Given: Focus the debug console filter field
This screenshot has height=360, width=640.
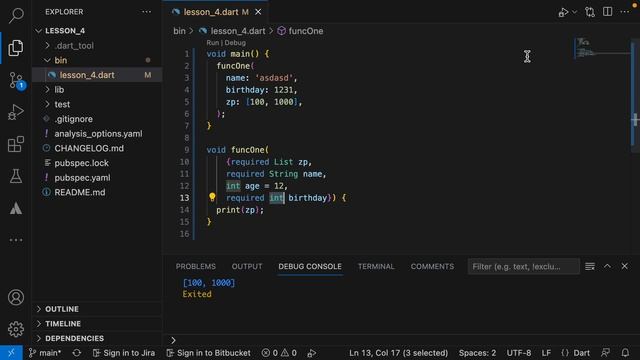Looking at the screenshot, I should [523, 267].
